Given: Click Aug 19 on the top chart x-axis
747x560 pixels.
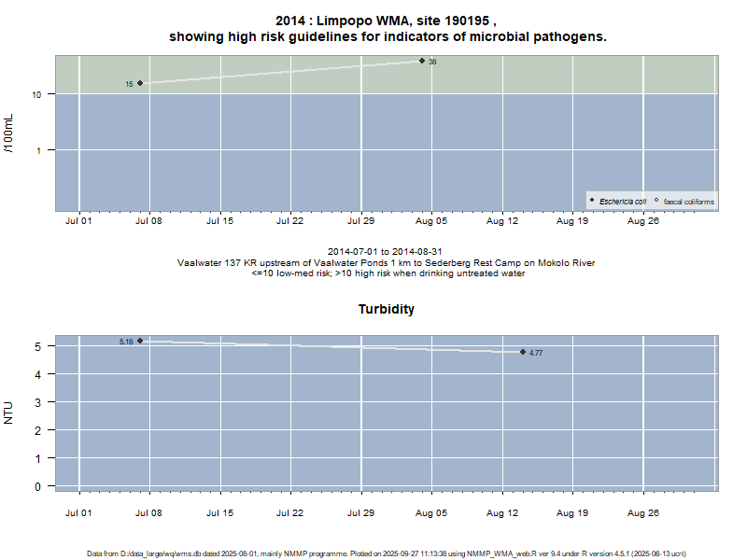Looking at the screenshot, I should pos(572,221).
